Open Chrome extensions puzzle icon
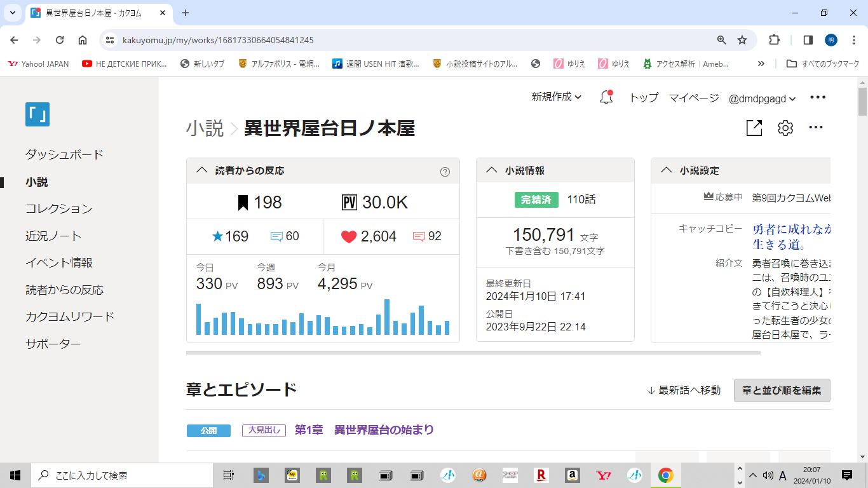868x488 pixels. (774, 40)
